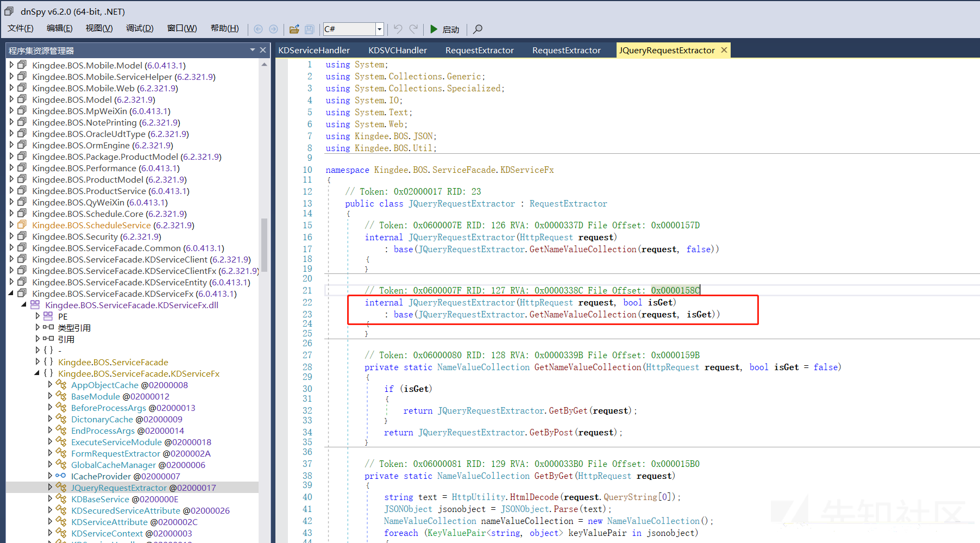Click the class icon beside AppObjectCache
The width and height of the screenshot is (980, 543).
[61, 384]
